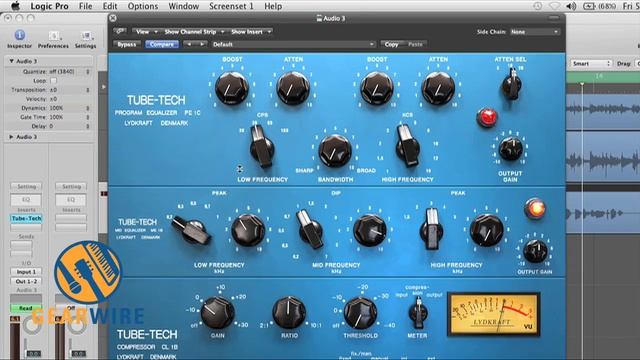Click the Paste button in plugin header
Screen dimensions: 640x360
pyautogui.click(x=415, y=44)
